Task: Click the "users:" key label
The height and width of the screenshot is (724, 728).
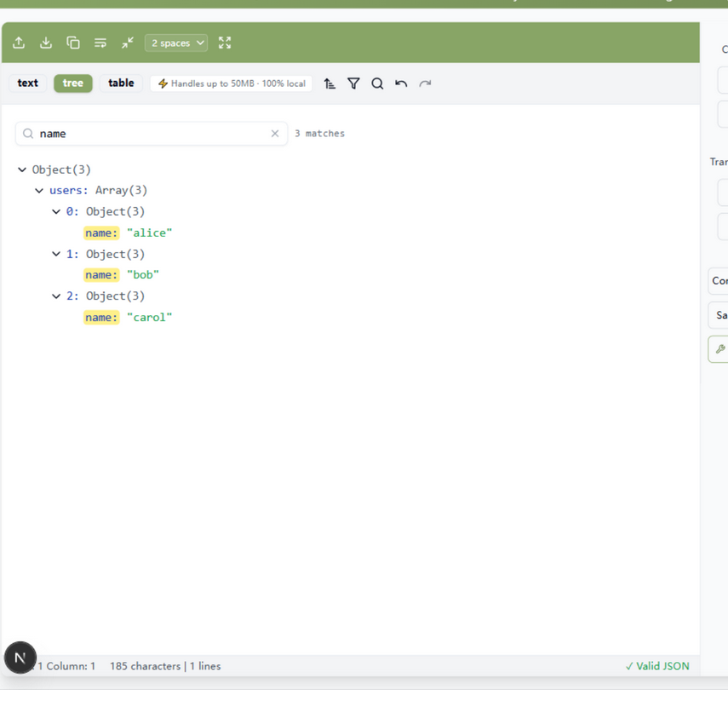Action: coord(69,191)
